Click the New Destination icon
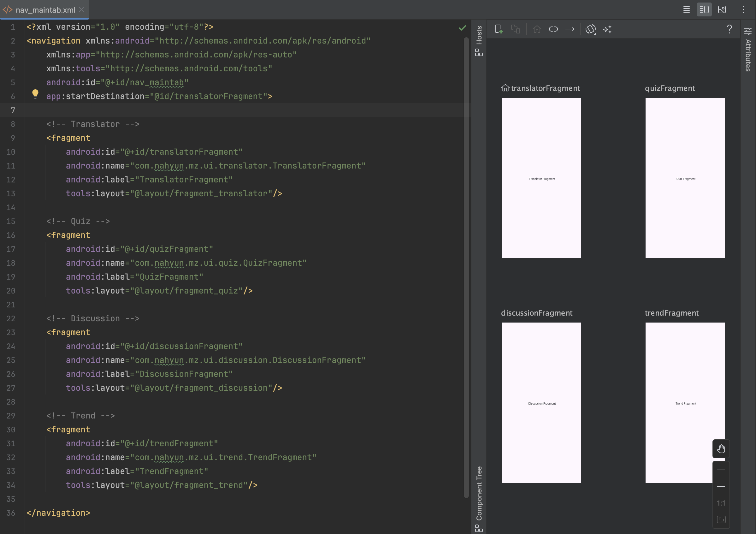This screenshot has width=756, height=534. point(499,29)
